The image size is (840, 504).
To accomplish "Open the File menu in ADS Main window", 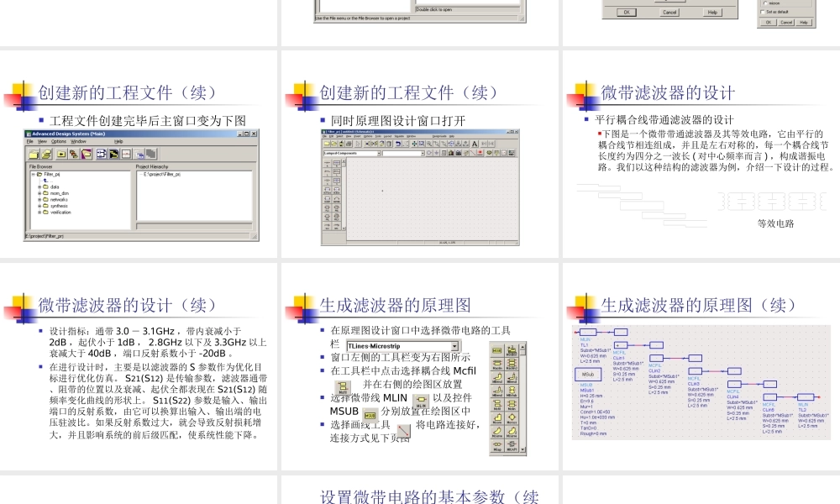I will click(x=30, y=141).
